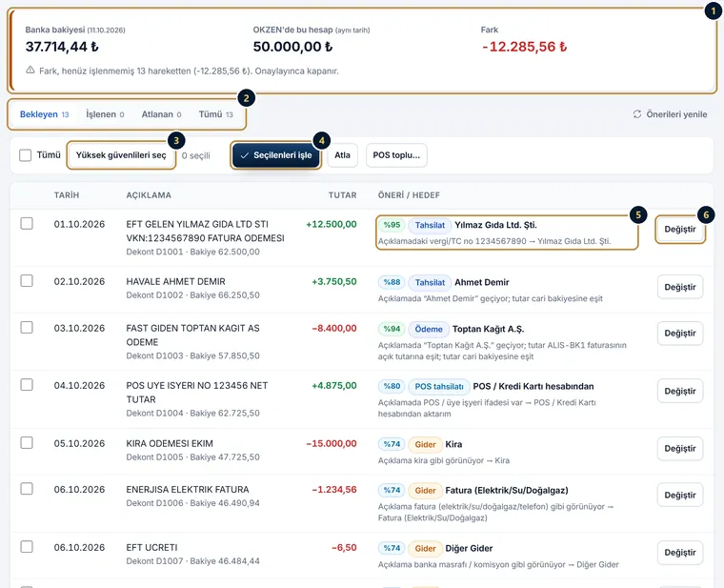The width and height of the screenshot is (724, 588).
Task: Click Değiştir for Diğer Gider row
Action: click(679, 553)
